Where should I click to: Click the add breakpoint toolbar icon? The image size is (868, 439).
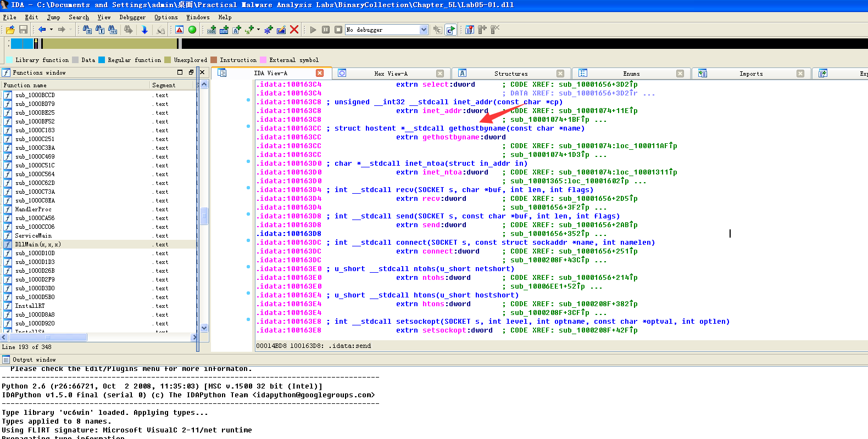482,30
